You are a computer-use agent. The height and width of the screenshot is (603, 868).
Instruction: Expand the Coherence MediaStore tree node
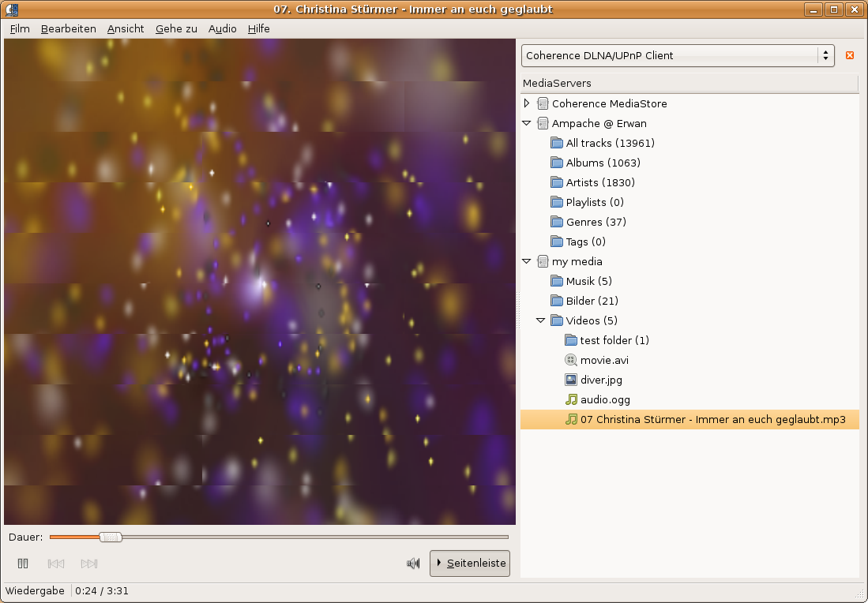[527, 103]
